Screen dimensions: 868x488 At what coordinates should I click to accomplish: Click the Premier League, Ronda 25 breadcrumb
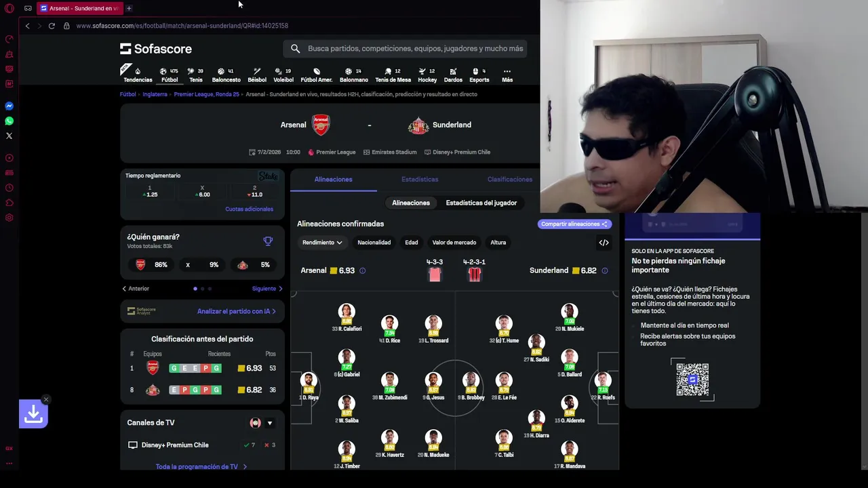206,94
